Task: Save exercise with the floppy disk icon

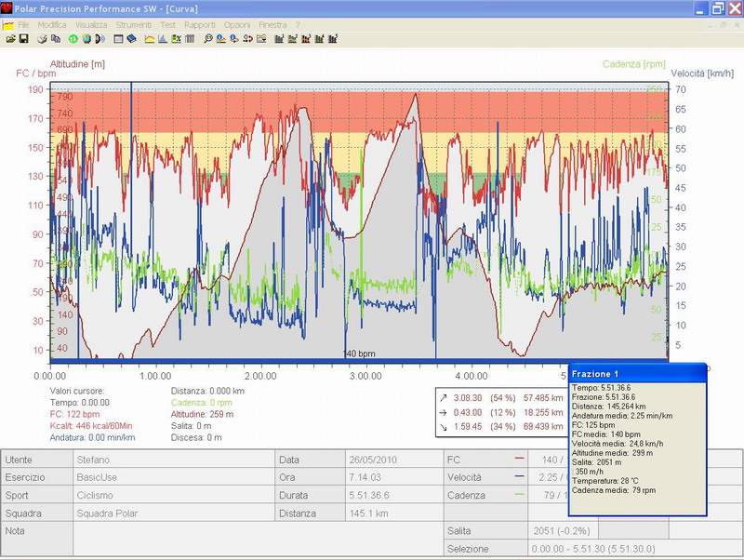Action: coord(24,39)
